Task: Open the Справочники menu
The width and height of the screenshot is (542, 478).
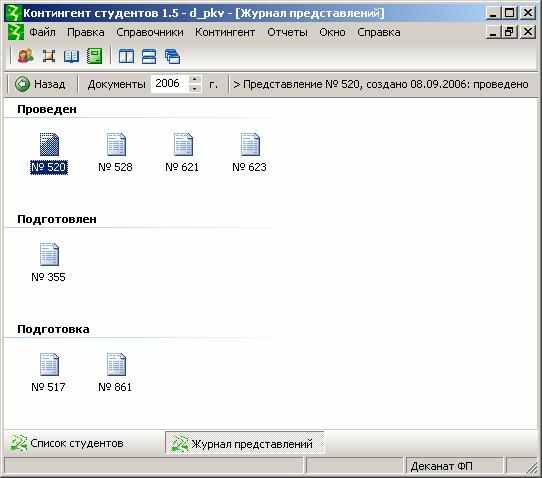Action: pyautogui.click(x=150, y=32)
